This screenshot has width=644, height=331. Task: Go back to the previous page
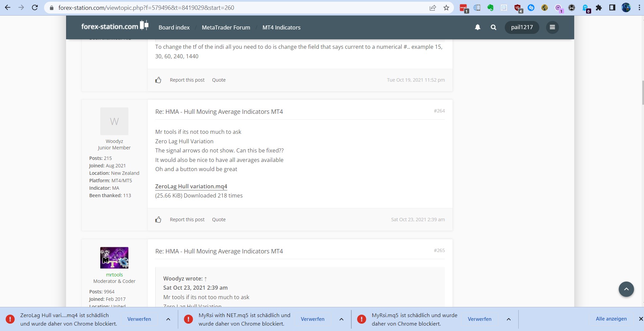(7, 7)
